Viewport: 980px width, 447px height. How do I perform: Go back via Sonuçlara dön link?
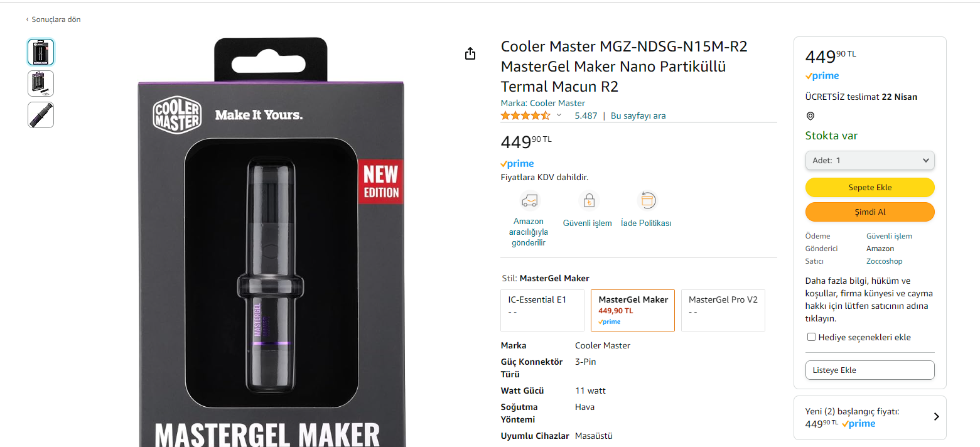click(53, 19)
